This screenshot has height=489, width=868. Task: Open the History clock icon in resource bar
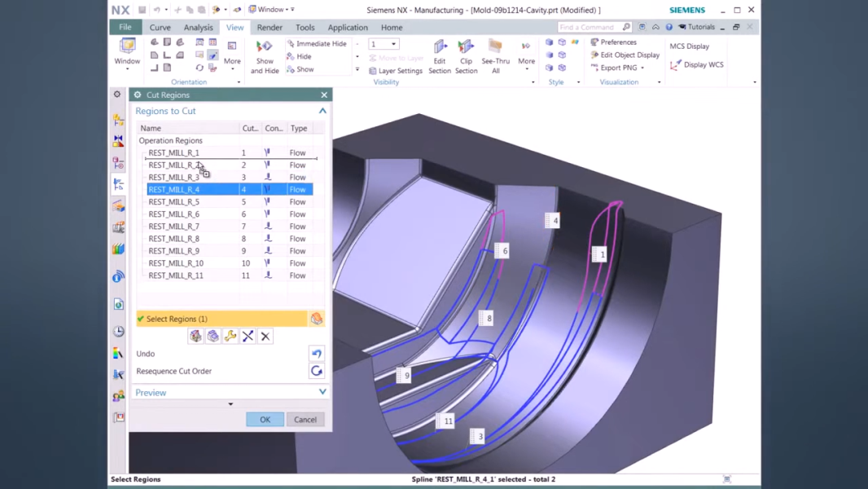(x=118, y=331)
